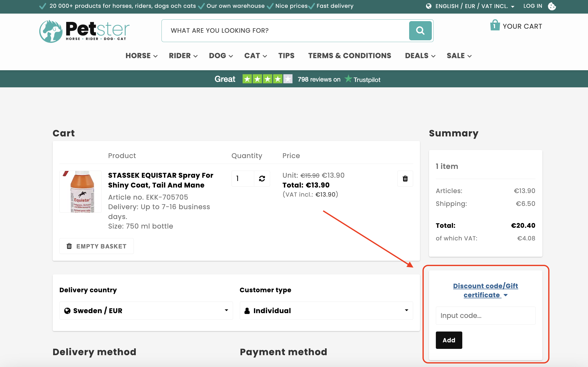The width and height of the screenshot is (588, 367).
Task: Click the discount code input field
Action: 486,315
